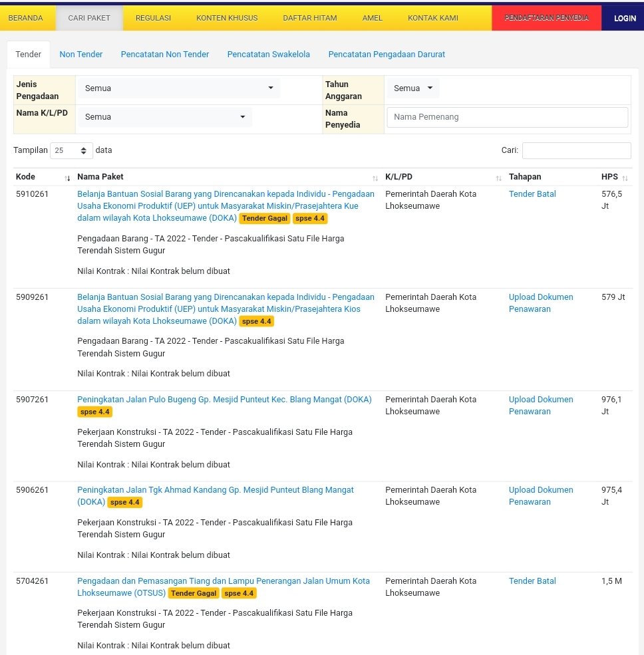Screen dimensions: 644x655
Task: Go to Regulasi menu
Action: 153,18
